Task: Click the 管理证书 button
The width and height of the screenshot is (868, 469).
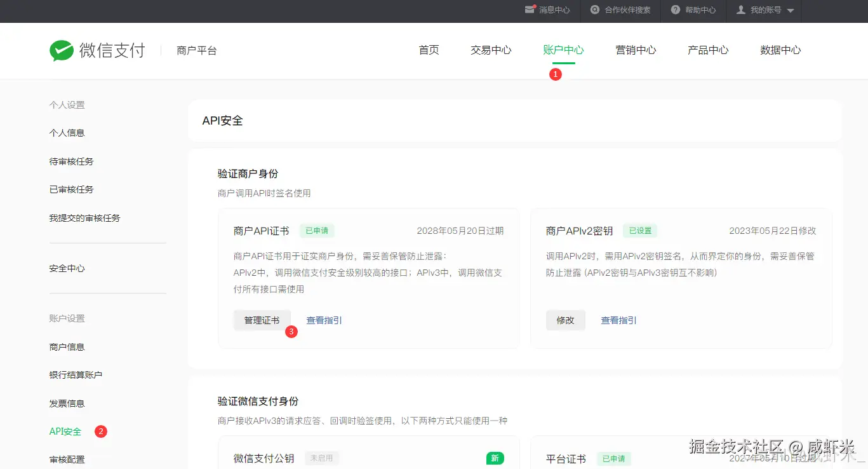Action: (262, 320)
